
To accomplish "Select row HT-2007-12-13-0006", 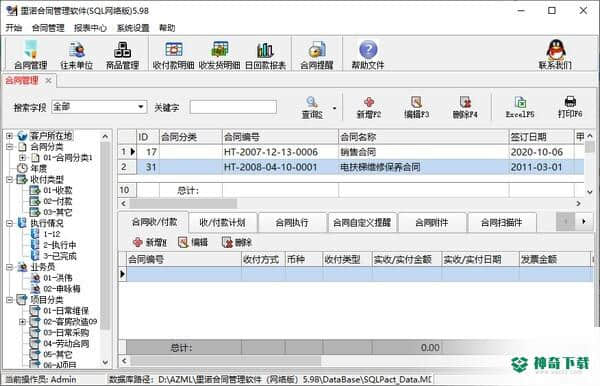I will tap(351, 152).
